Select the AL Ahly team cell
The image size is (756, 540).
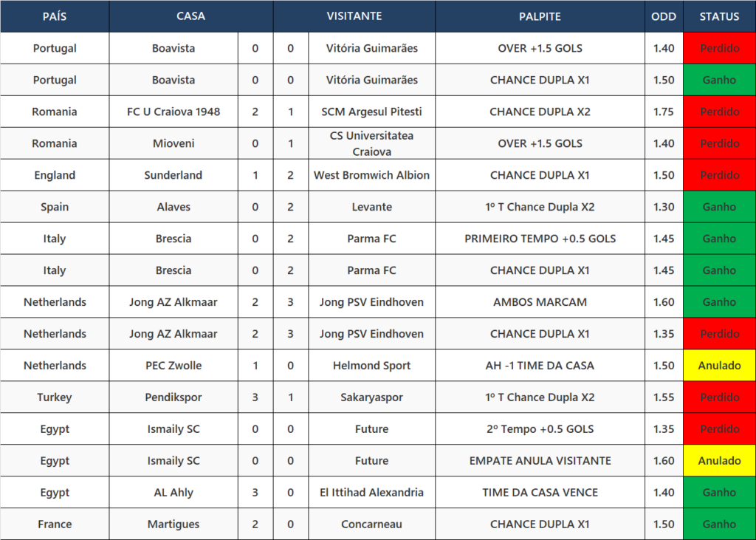coord(173,492)
